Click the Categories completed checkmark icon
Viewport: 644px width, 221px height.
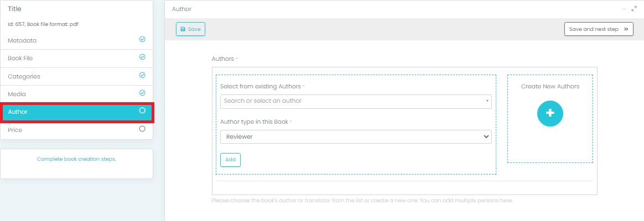142,75
